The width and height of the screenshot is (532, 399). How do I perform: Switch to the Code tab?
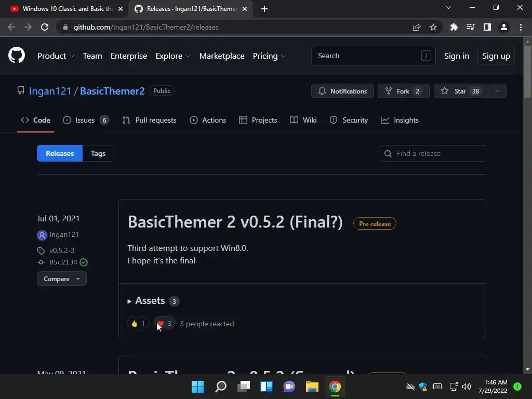(36, 120)
